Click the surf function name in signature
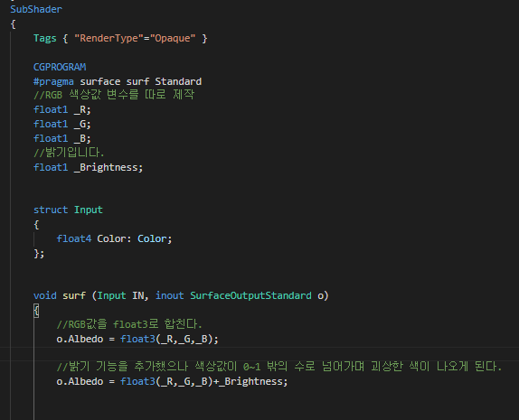The height and width of the screenshot is (420, 519). [x=74, y=295]
